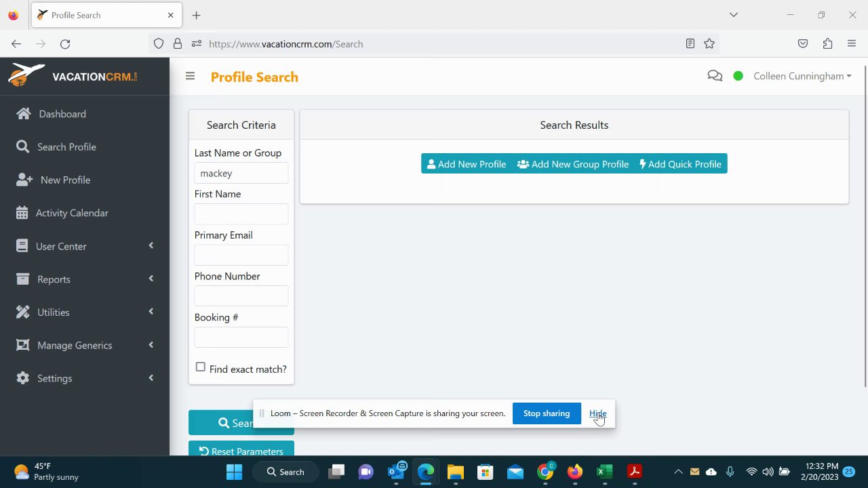Open Firefox list all tabs dropdown
The image size is (868, 488).
pyautogui.click(x=733, y=15)
